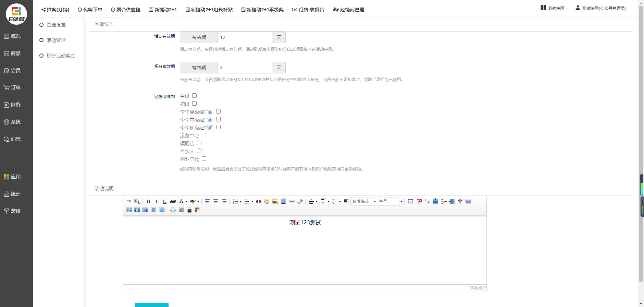Insert a hyperlink with the link icon
644x307 pixels.
292,201
